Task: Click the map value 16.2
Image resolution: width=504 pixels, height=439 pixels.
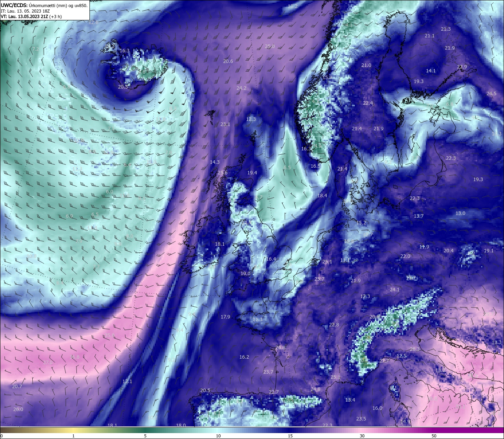Action: click(244, 357)
